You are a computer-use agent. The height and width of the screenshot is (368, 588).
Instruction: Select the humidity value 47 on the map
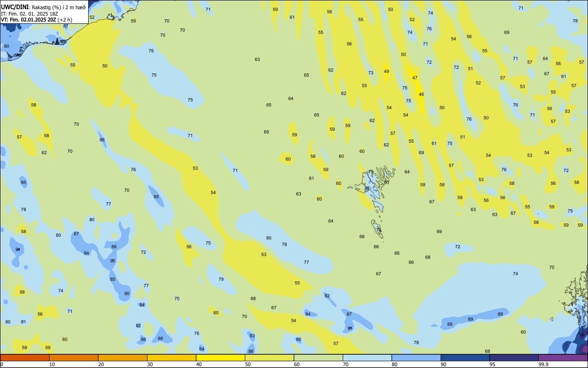pyautogui.click(x=415, y=78)
